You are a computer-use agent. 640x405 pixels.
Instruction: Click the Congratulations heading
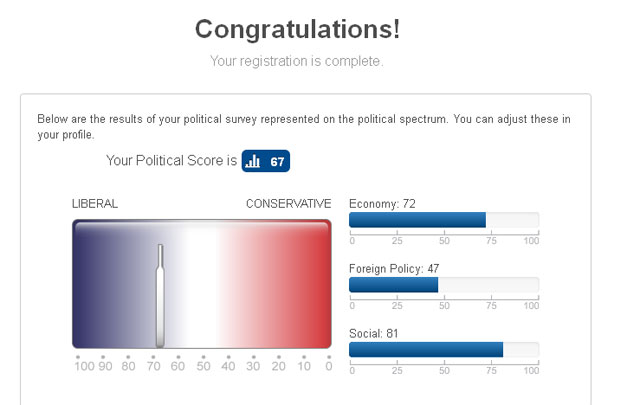[x=297, y=29]
